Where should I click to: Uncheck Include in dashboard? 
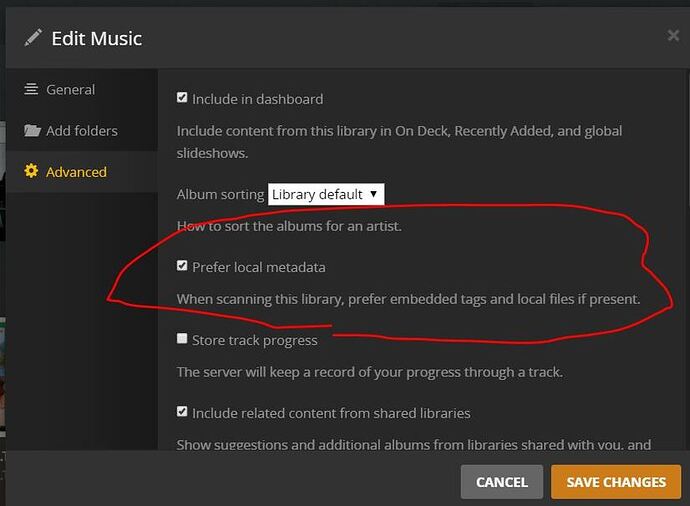pyautogui.click(x=182, y=98)
